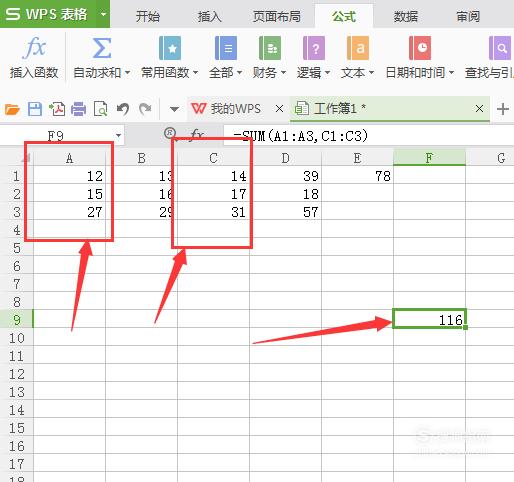Click the WPS logo in the 我的WPS tab

[199, 108]
